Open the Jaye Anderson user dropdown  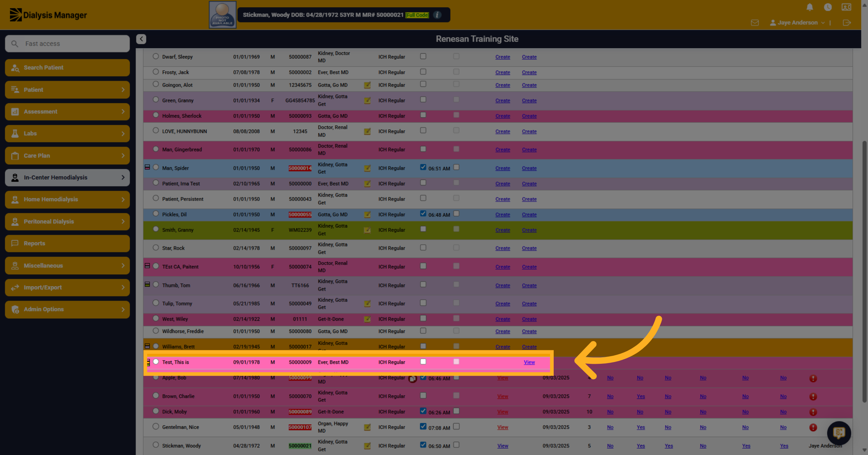point(797,23)
